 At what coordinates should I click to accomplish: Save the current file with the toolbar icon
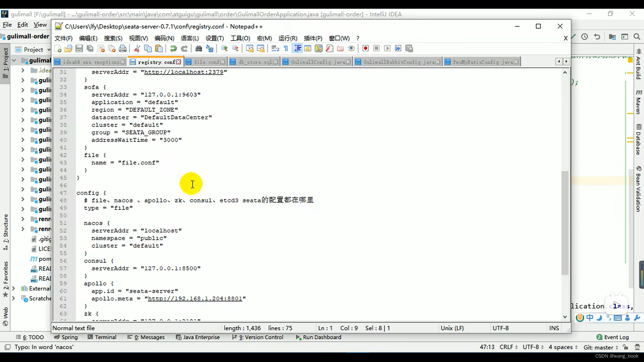[x=79, y=49]
